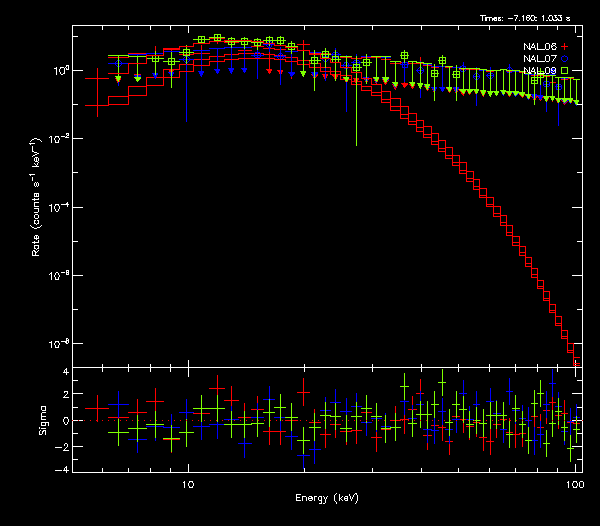Click the 10 tick label on energy axis
The height and width of the screenshot is (526, 600).
(187, 484)
